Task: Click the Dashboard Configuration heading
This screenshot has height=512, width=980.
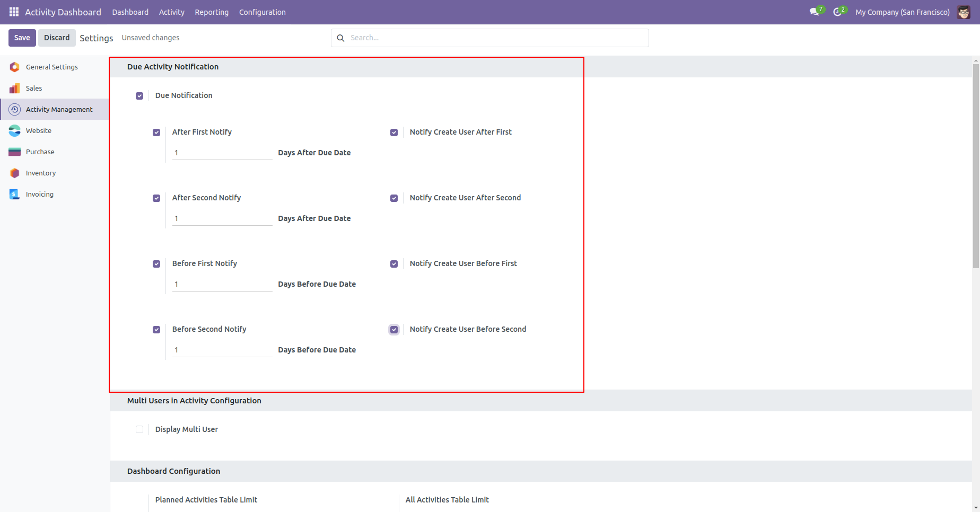Action: pos(173,471)
